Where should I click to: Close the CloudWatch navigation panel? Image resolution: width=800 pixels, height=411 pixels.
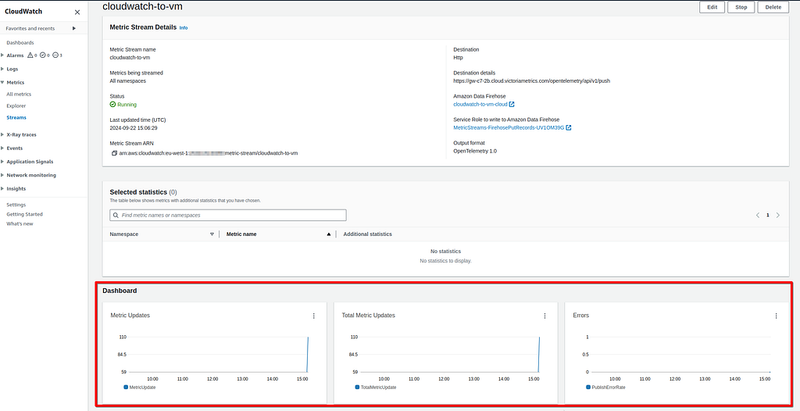click(x=77, y=12)
